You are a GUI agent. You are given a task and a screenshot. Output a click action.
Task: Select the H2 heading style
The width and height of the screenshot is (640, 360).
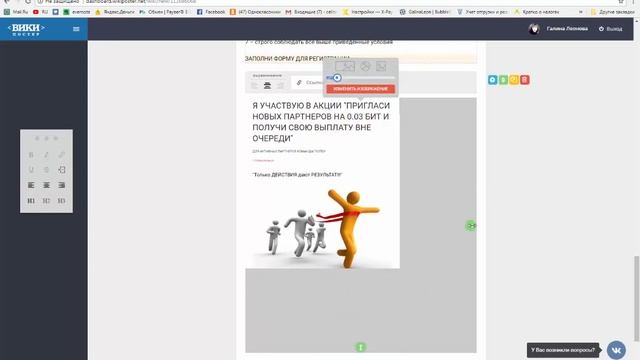[46, 201]
